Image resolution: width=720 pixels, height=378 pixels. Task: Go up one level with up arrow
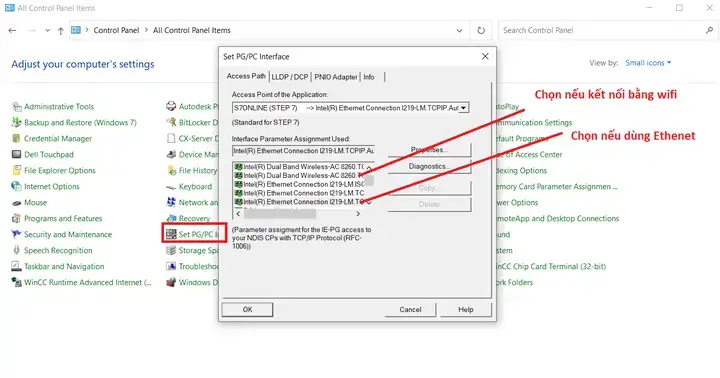[x=61, y=31]
